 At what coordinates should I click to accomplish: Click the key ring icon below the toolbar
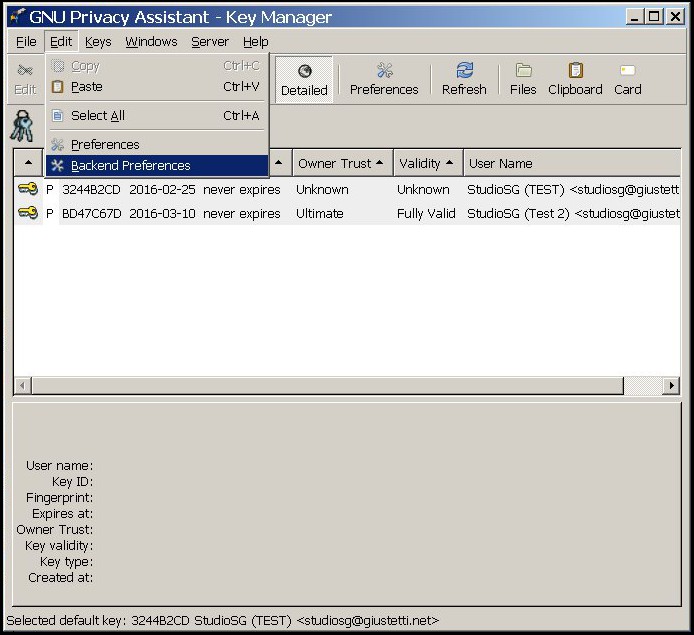[22, 126]
